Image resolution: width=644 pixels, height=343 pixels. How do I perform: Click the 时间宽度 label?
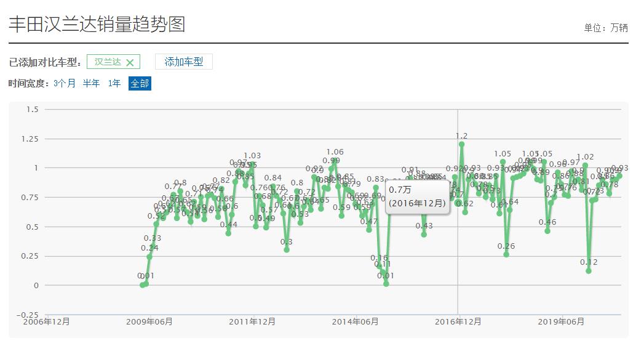tap(30, 84)
